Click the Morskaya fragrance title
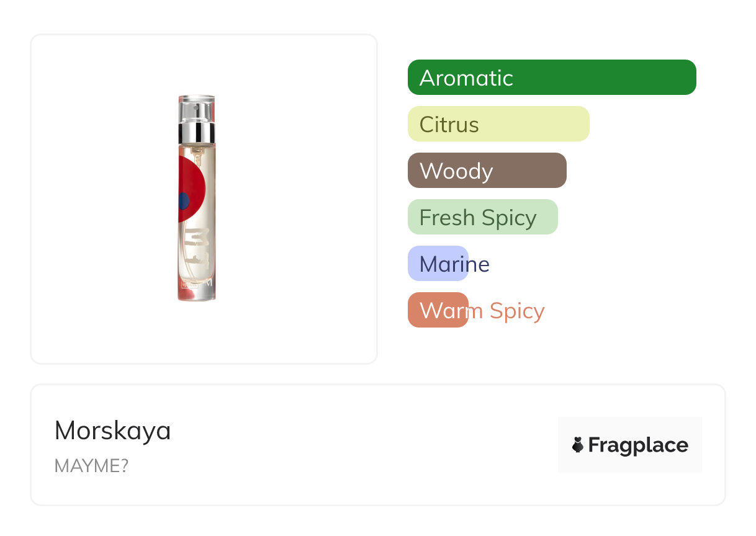This screenshot has width=756, height=536. tap(112, 431)
